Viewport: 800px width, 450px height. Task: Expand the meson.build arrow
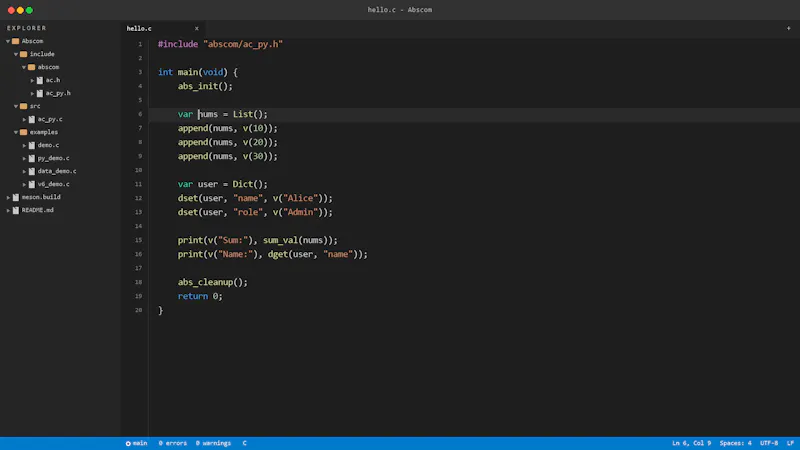(x=8, y=197)
